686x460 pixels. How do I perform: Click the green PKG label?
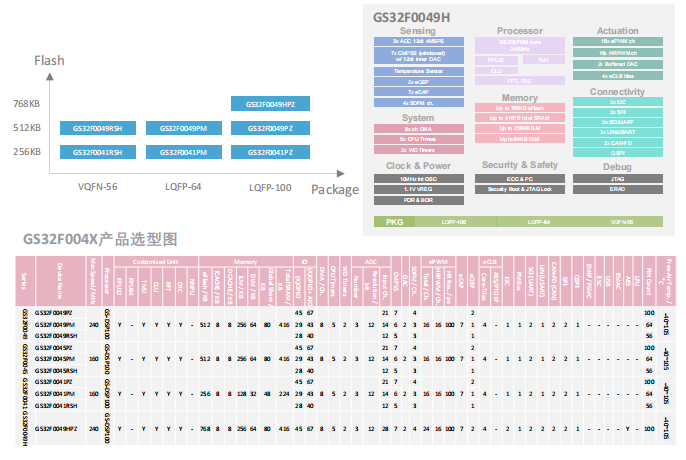click(394, 222)
